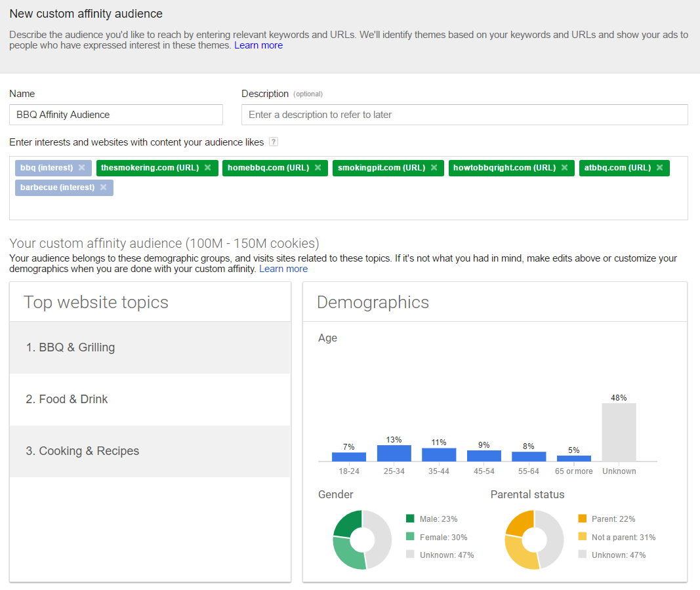Image resolution: width=700 pixels, height=590 pixels.
Task: Click the Parent legend color swatch
Action: [x=582, y=518]
